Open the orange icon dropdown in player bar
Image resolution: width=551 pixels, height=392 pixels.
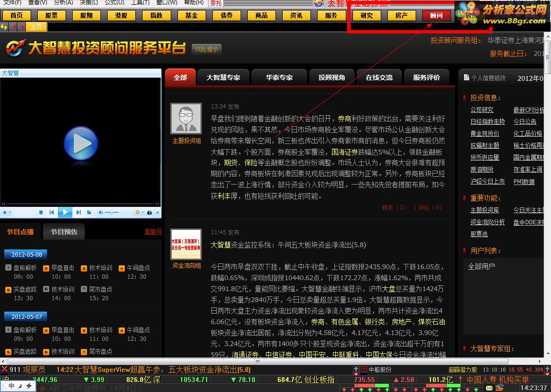[139, 212]
